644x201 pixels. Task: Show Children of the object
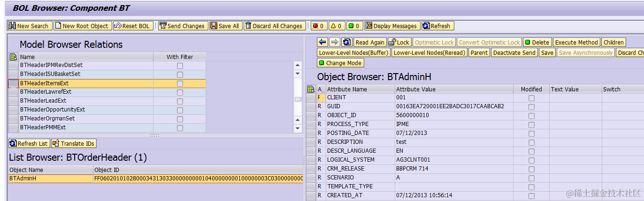click(613, 42)
